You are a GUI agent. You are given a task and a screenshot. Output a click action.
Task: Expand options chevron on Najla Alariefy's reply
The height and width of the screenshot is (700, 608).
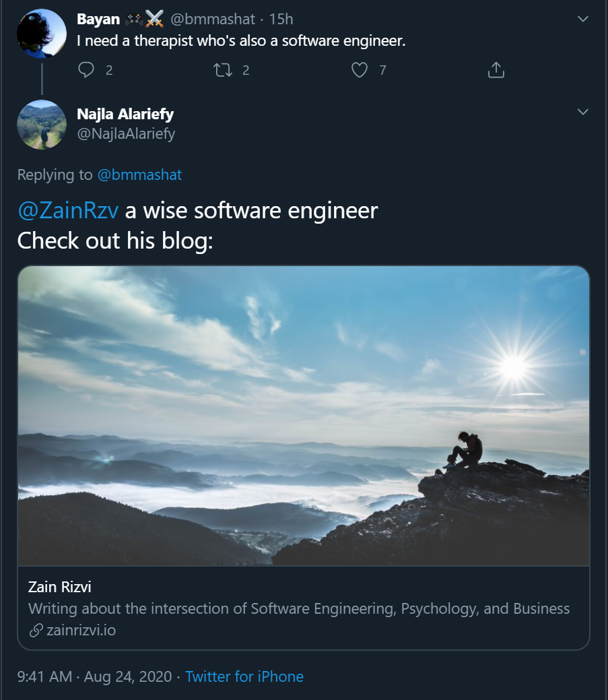pyautogui.click(x=582, y=112)
